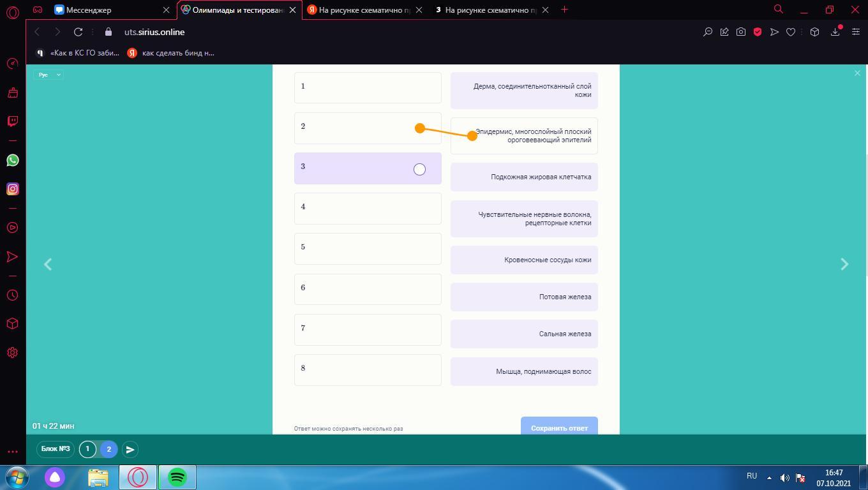The height and width of the screenshot is (490, 868).
Task: Select the Олимпиады и тестирование tab
Action: pos(239,10)
